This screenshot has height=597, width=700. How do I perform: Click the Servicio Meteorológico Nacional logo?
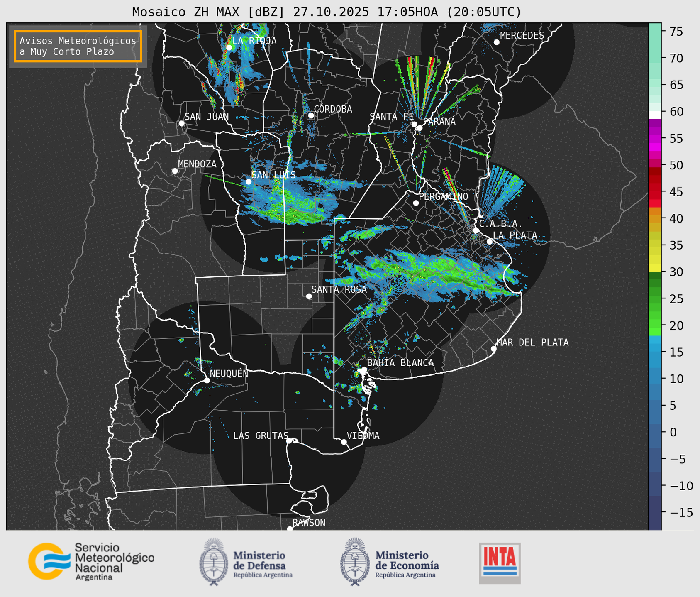pyautogui.click(x=91, y=561)
